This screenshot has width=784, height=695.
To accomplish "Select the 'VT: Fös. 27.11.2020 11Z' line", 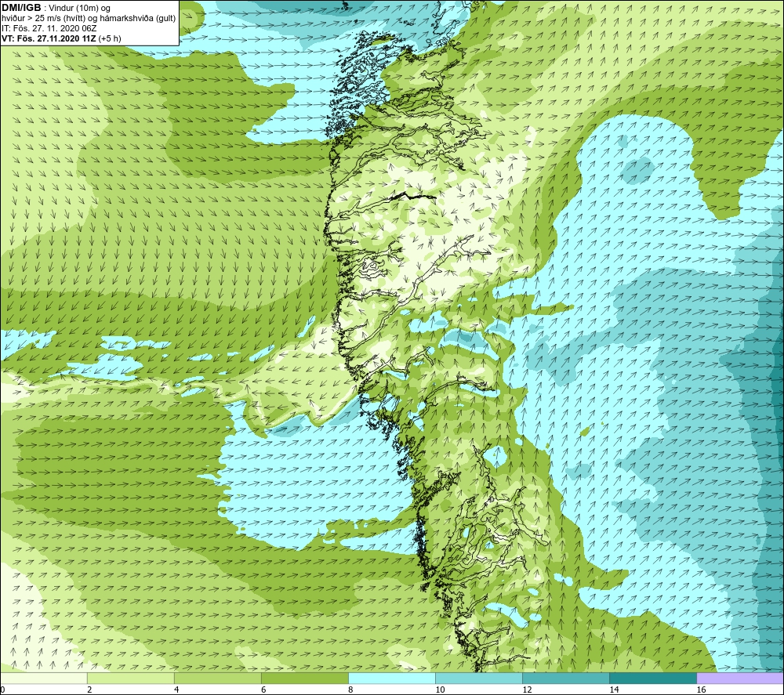I will 48,38.
